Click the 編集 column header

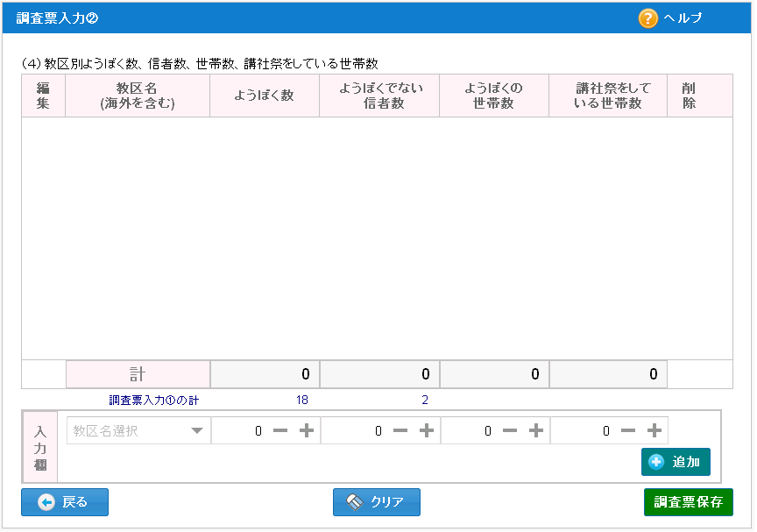point(44,96)
